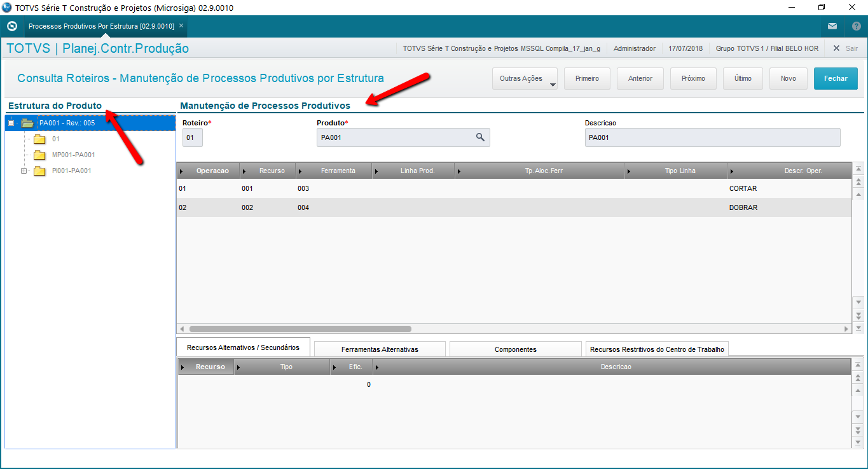The image size is (868, 469).
Task: Click the Operacao column header arrow
Action: (183, 171)
